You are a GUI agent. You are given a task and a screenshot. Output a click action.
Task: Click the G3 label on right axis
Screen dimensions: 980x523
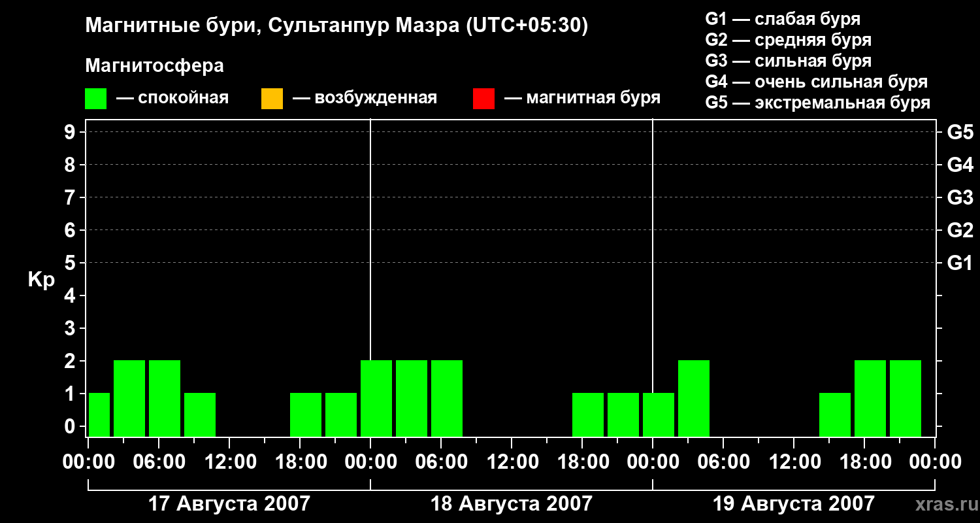960,197
